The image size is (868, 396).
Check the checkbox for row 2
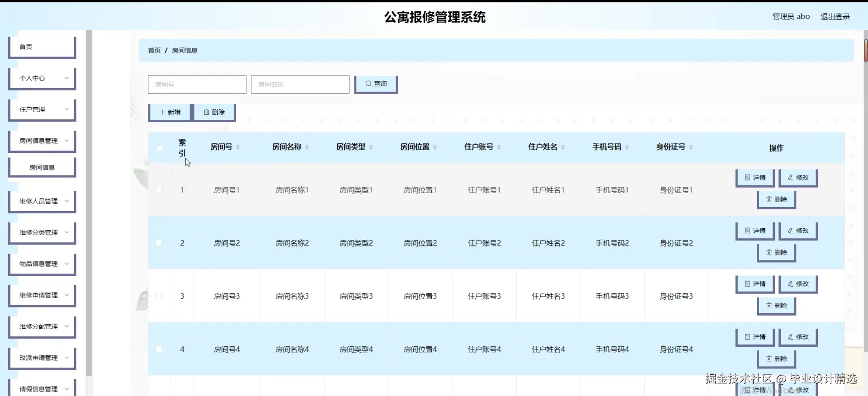coord(159,243)
